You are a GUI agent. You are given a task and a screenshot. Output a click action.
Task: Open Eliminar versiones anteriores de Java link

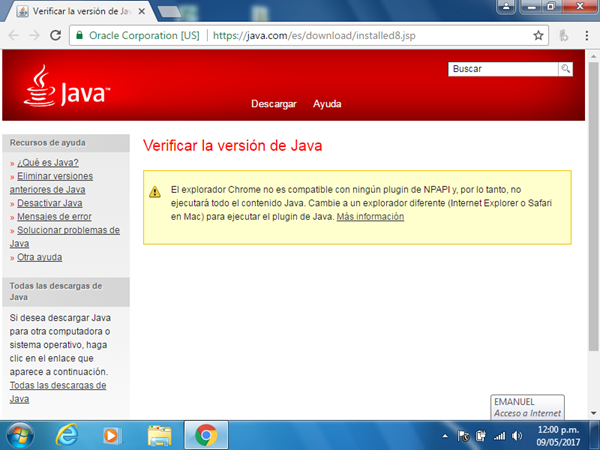(51, 183)
